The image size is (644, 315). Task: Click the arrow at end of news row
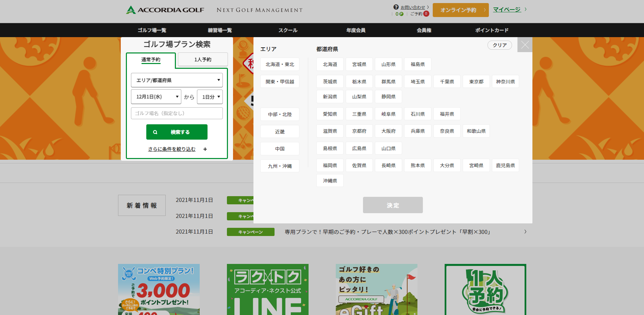pyautogui.click(x=525, y=232)
